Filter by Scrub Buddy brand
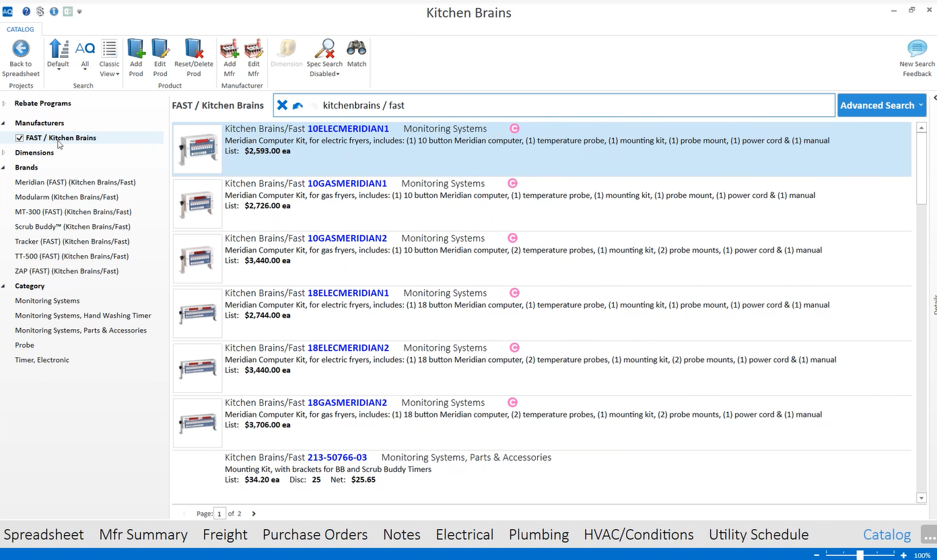Screen dimensions: 937x560 click(x=73, y=227)
